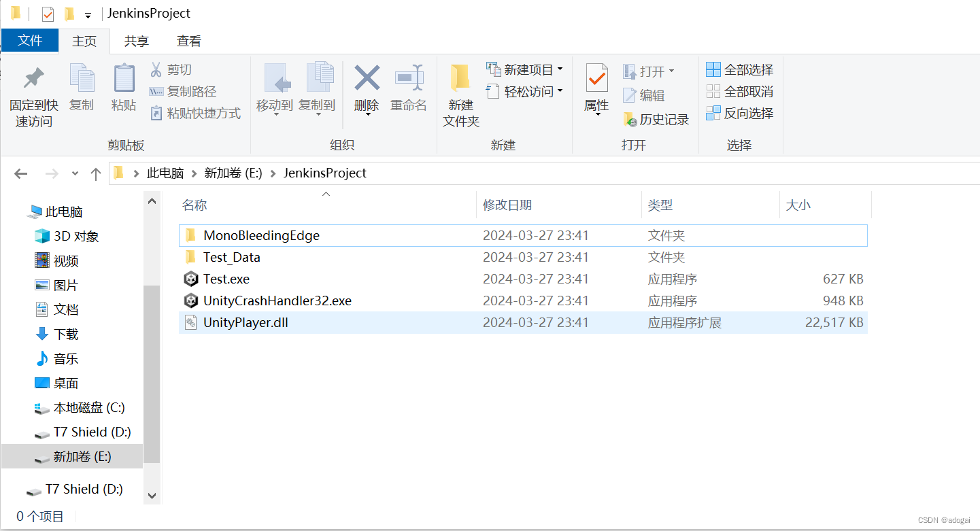Screen dimensions: 980x531
Task: Click the 固定到快速访问 pin icon
Action: (x=33, y=78)
